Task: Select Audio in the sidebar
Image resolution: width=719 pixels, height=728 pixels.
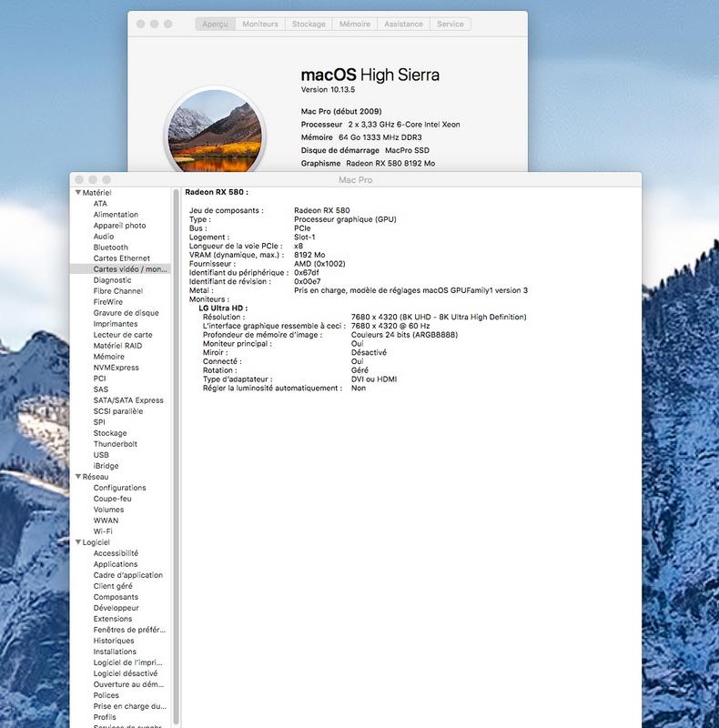Action: click(104, 237)
